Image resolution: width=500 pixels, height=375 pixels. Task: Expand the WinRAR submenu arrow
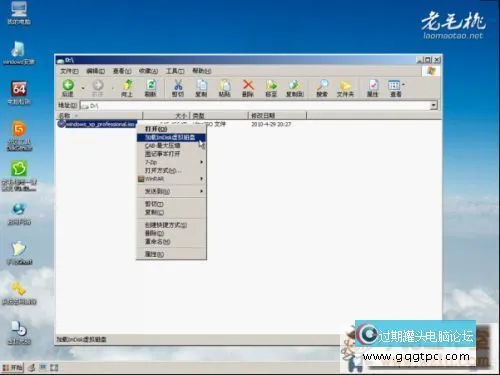pyautogui.click(x=202, y=179)
